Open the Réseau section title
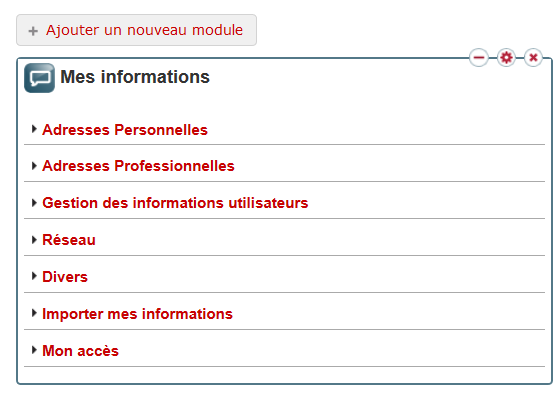This screenshot has width=560, height=416. tap(69, 240)
